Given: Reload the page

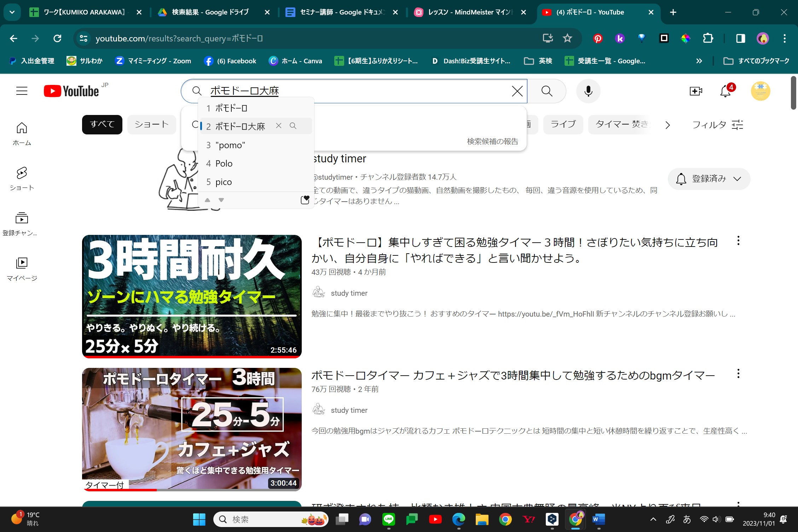Looking at the screenshot, I should click(57, 38).
